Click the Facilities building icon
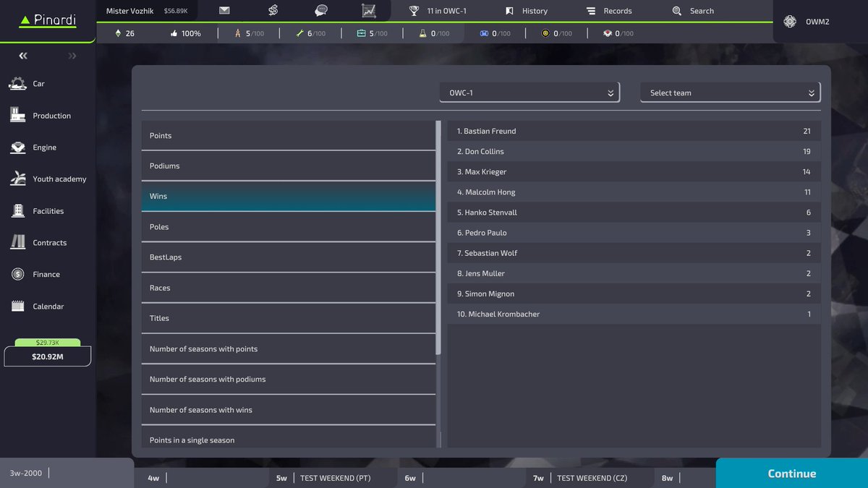This screenshot has height=488, width=868. 18,211
